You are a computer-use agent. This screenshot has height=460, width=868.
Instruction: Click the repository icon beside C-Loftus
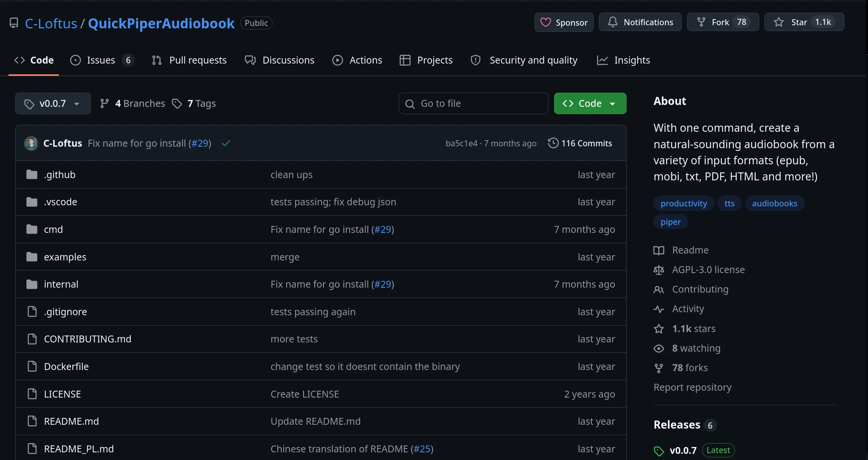click(x=14, y=23)
